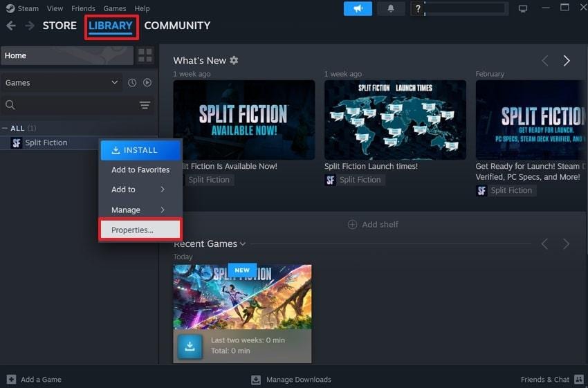
Task: Open the Split Fiction recent game cover art
Action: point(242,297)
